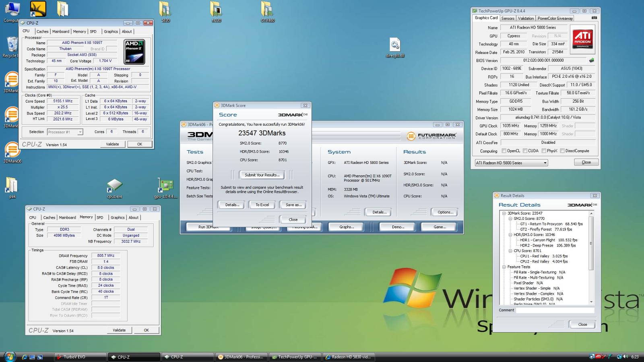The image size is (644, 362).
Task: Click Result Details tree scrollbar
Action: point(591,244)
